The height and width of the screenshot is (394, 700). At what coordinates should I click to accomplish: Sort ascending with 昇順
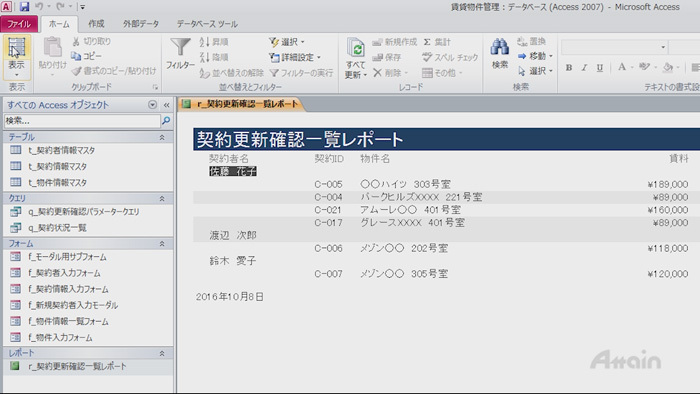pyautogui.click(x=214, y=42)
